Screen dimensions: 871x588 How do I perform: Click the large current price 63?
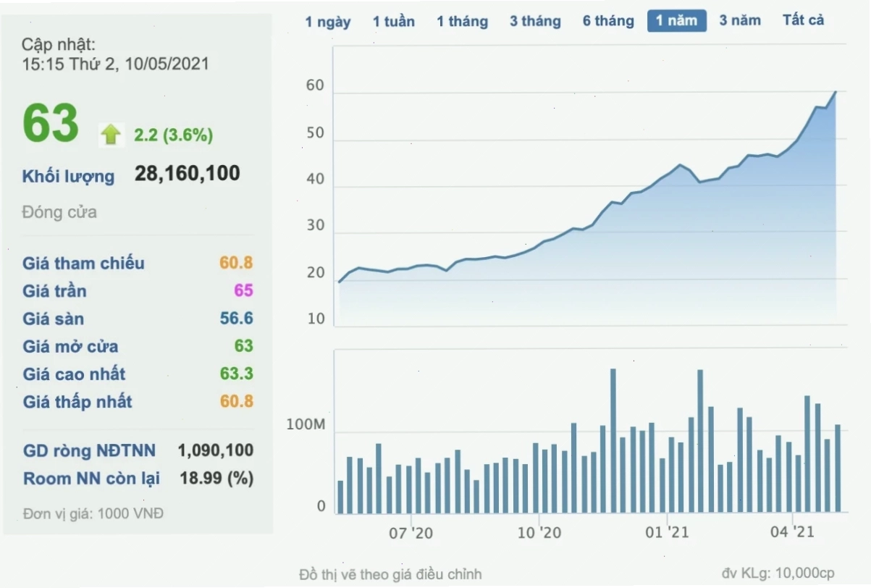[x=51, y=123]
